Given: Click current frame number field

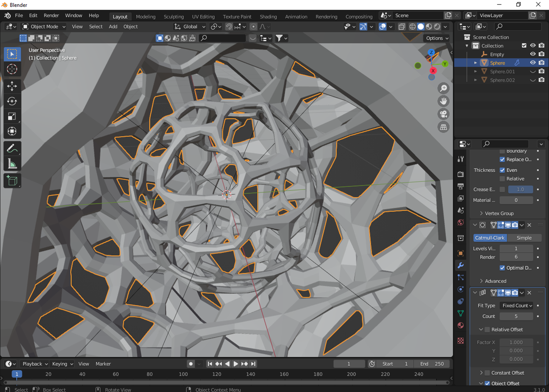Looking at the screenshot, I should 349,364.
